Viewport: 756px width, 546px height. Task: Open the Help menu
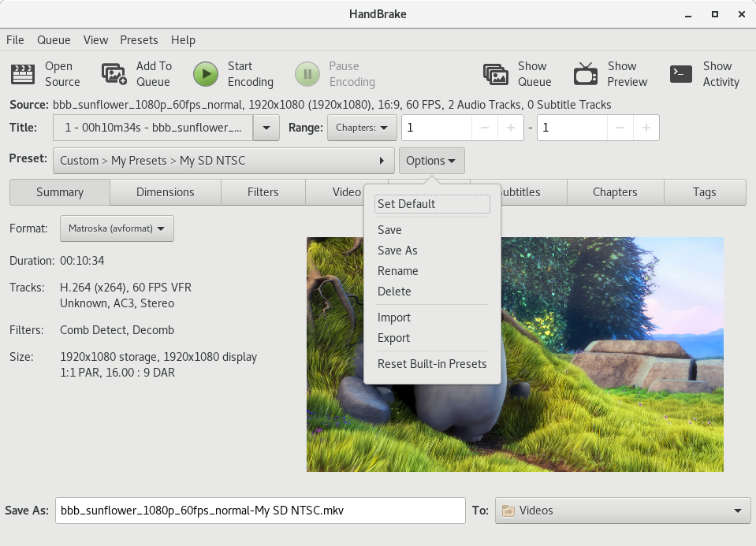click(x=183, y=40)
